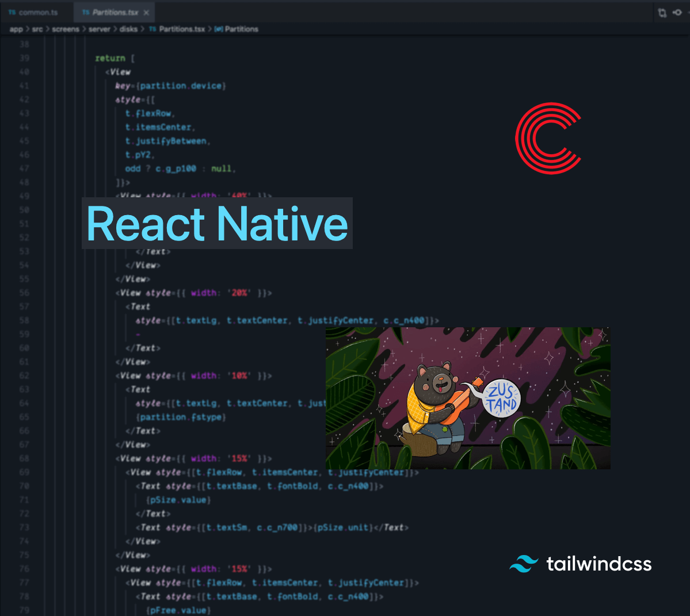Click 'partition.fstype' on line 65
The height and width of the screenshot is (616, 690).
(x=181, y=417)
